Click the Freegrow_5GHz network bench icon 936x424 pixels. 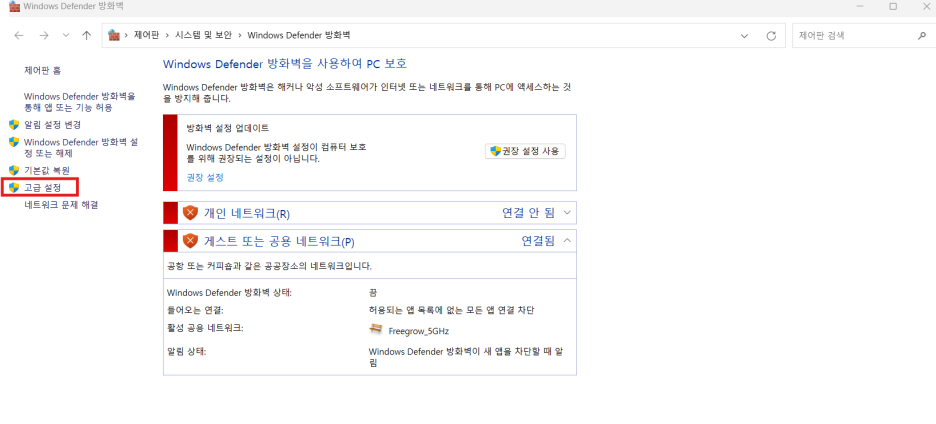tap(376, 328)
